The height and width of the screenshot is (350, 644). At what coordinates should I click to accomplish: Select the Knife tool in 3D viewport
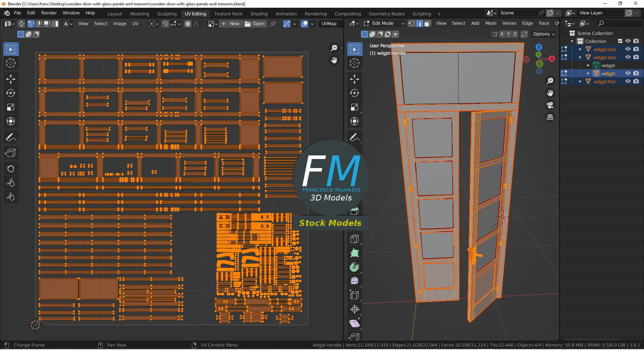click(x=355, y=239)
